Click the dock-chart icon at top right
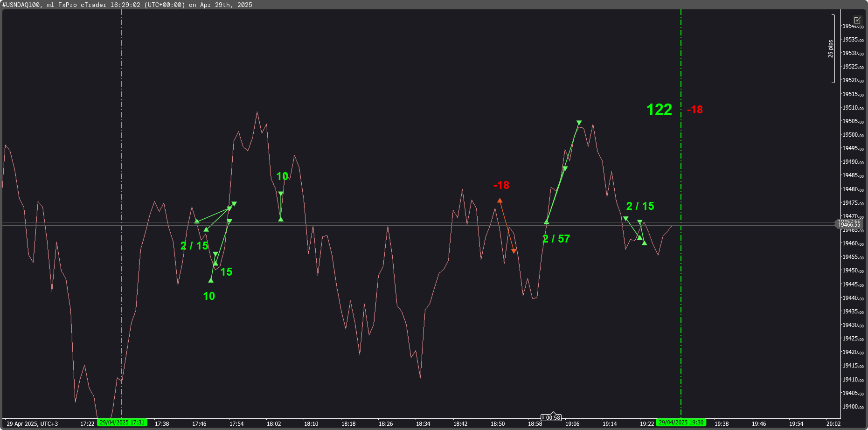The image size is (868, 430). pos(857,20)
